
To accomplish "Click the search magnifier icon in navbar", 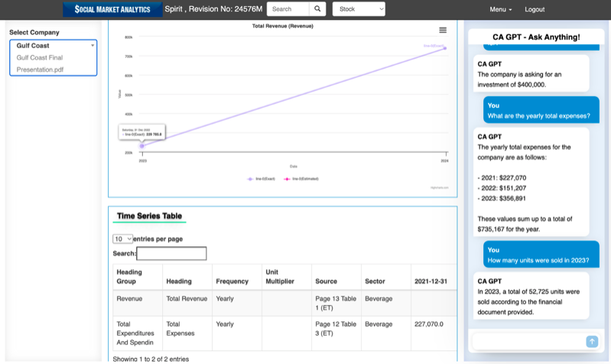I will 317,9.
